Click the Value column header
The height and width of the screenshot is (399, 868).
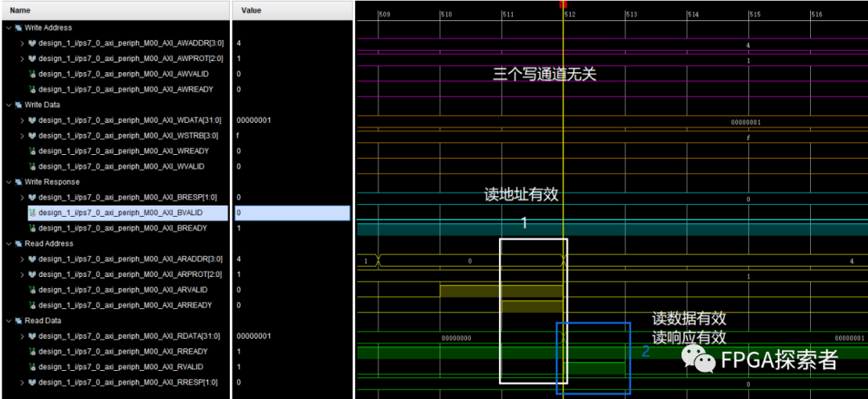251,10
